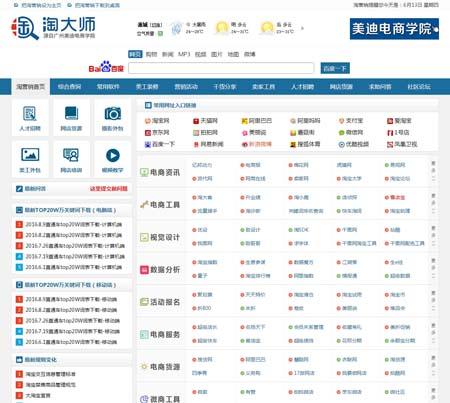
Task: Open 天猫网 in common sites list
Action: point(205,121)
